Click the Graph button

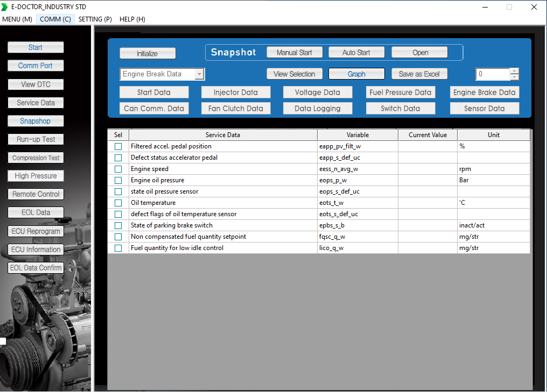coord(356,74)
